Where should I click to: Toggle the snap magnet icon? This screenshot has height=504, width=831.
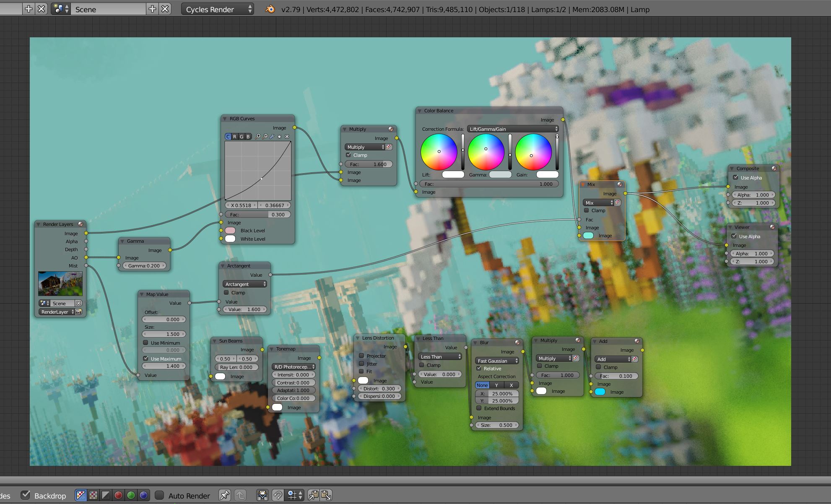point(278,495)
